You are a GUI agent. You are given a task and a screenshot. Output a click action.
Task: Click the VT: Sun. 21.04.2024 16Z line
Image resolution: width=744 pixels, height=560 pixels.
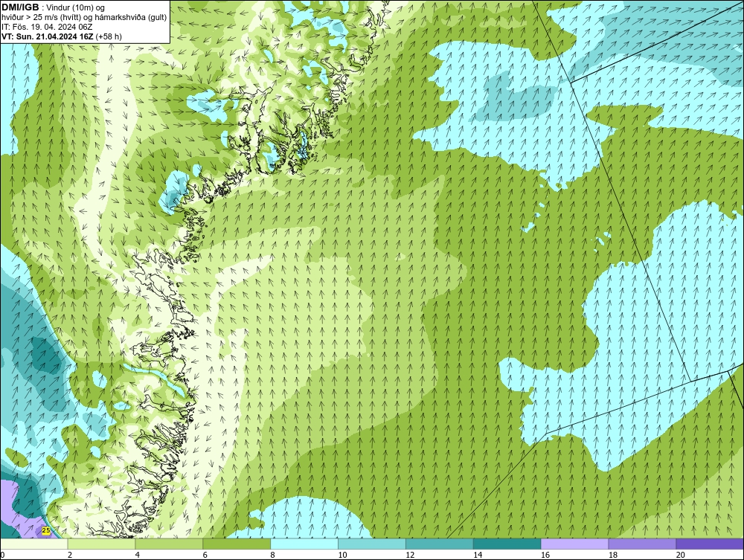click(x=48, y=36)
